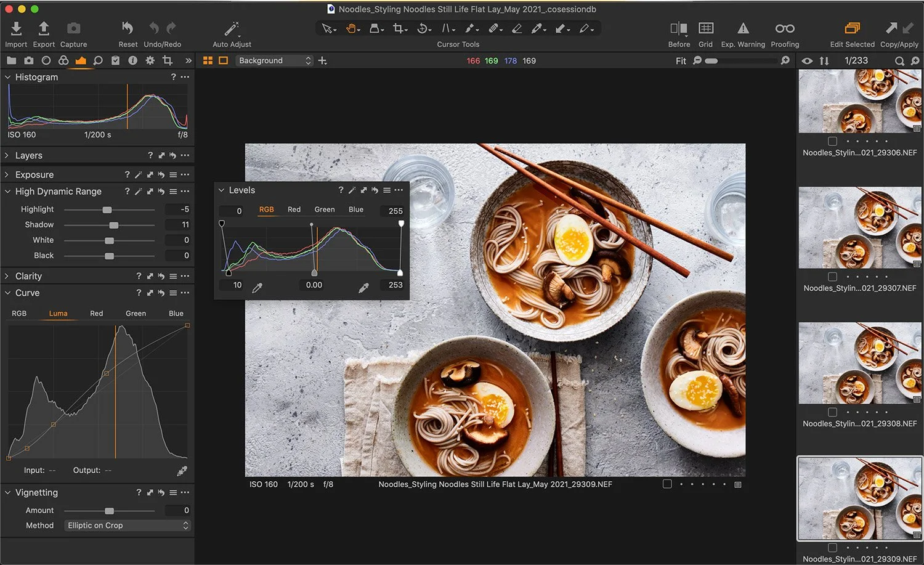
Task: Open Edit Selected variants icon
Action: click(x=852, y=28)
